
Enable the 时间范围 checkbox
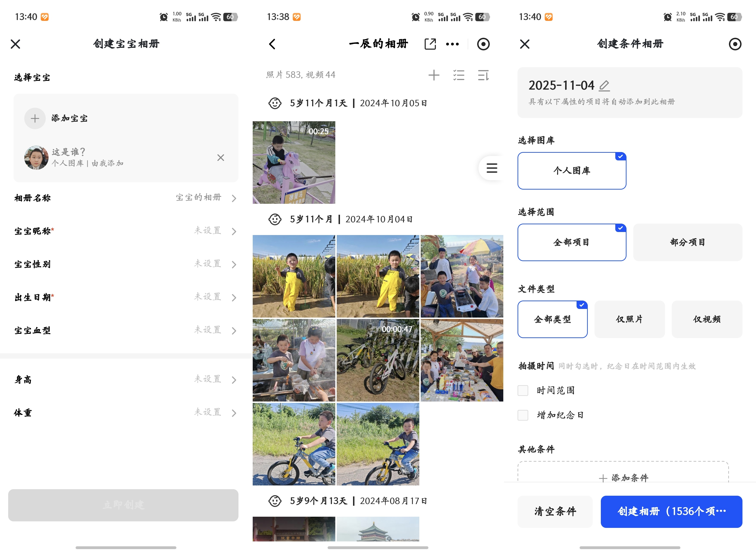click(523, 390)
